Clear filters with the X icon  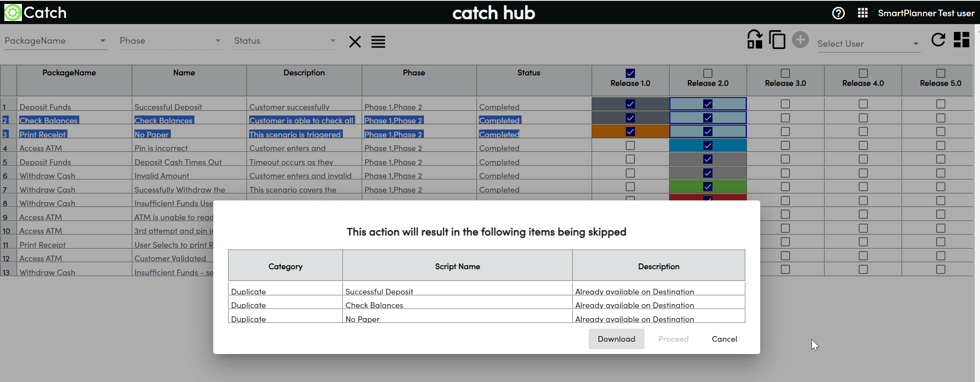coord(355,42)
